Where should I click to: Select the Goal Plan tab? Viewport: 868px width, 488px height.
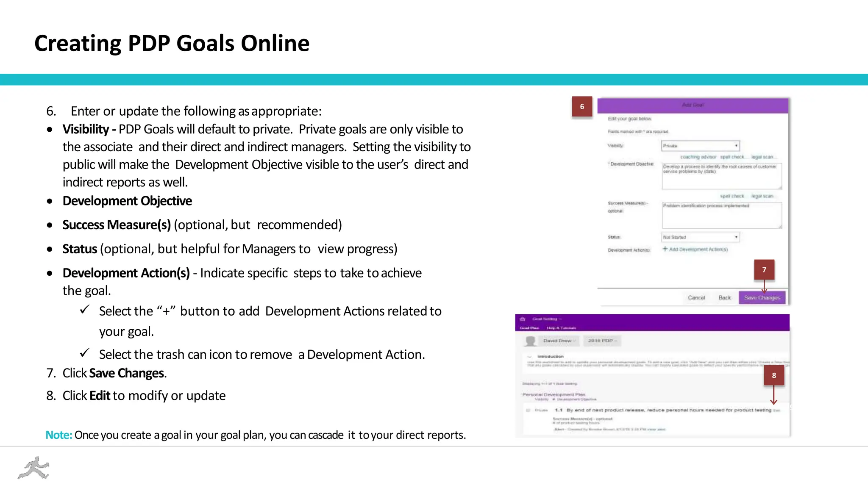pos(529,328)
